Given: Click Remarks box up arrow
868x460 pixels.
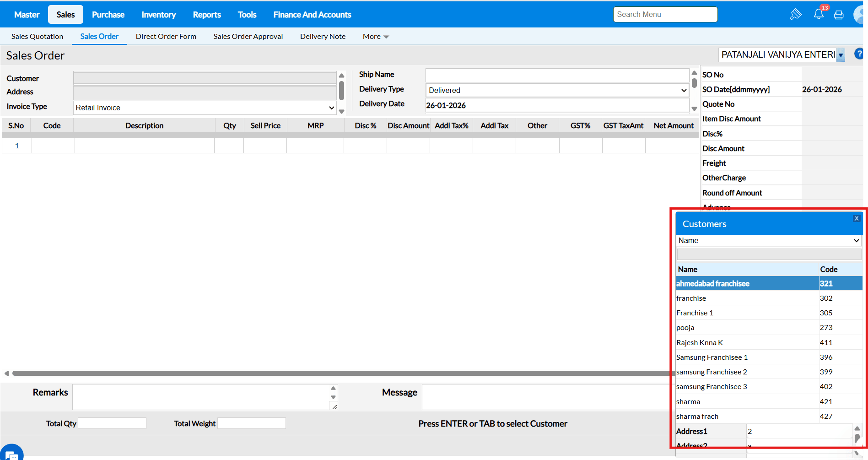Looking at the screenshot, I should 333,388.
